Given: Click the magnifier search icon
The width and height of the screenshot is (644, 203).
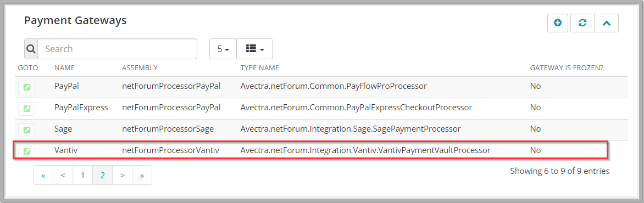Looking at the screenshot, I should [31, 49].
